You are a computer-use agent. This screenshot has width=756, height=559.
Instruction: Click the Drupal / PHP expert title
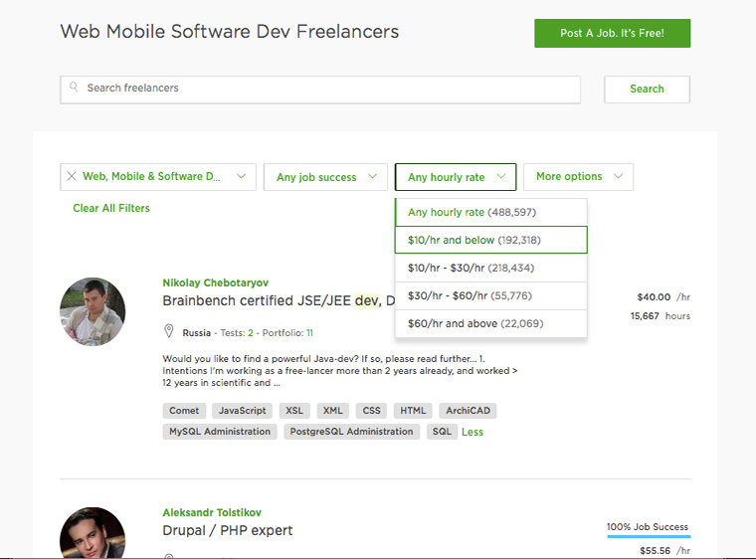[x=228, y=530]
